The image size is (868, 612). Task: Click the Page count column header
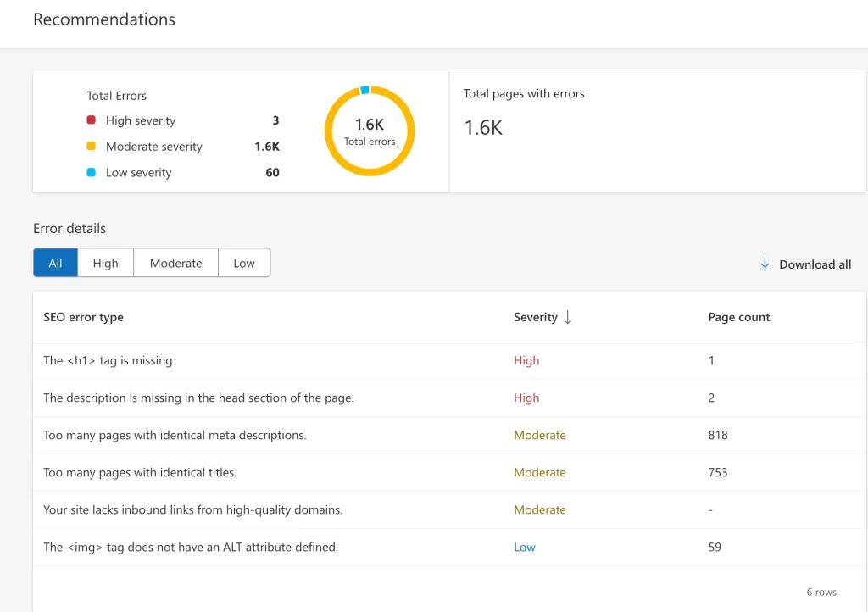tap(739, 317)
